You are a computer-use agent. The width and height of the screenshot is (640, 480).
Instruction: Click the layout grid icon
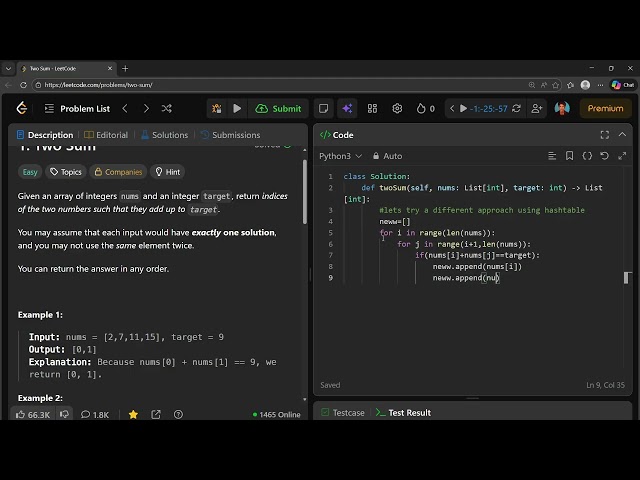[x=372, y=108]
